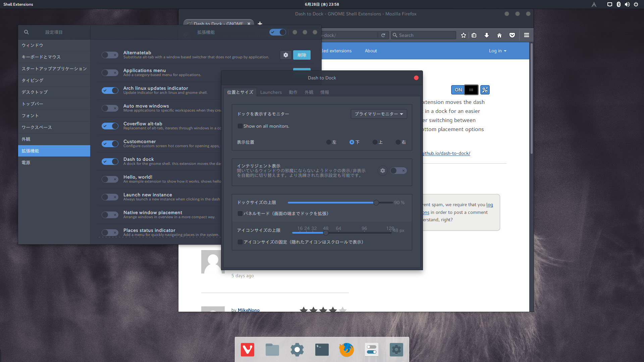Screen dimensions: 644x362
Task: Disable the Coverflow alt-tab switch
Action: [x=110, y=126]
